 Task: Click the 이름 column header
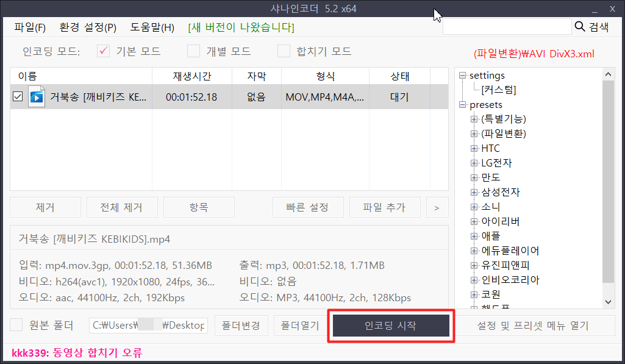click(81, 76)
